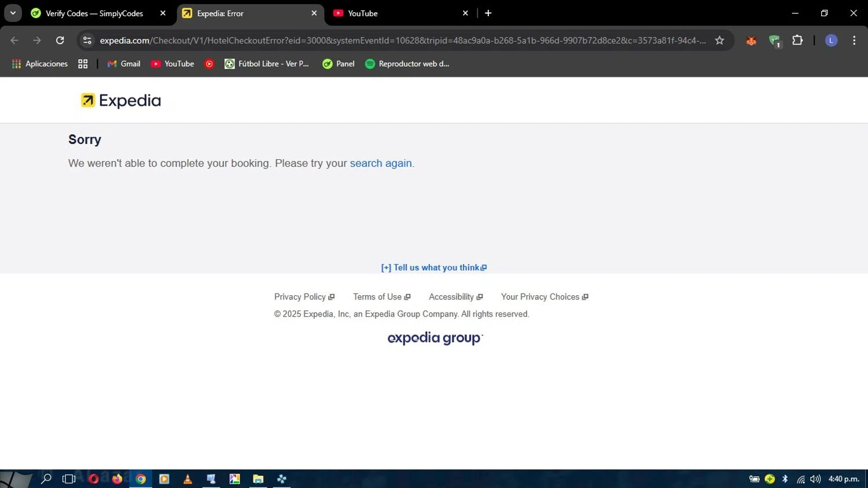The height and width of the screenshot is (488, 868).
Task: Open Bluetooth tray icon
Action: [x=785, y=479]
